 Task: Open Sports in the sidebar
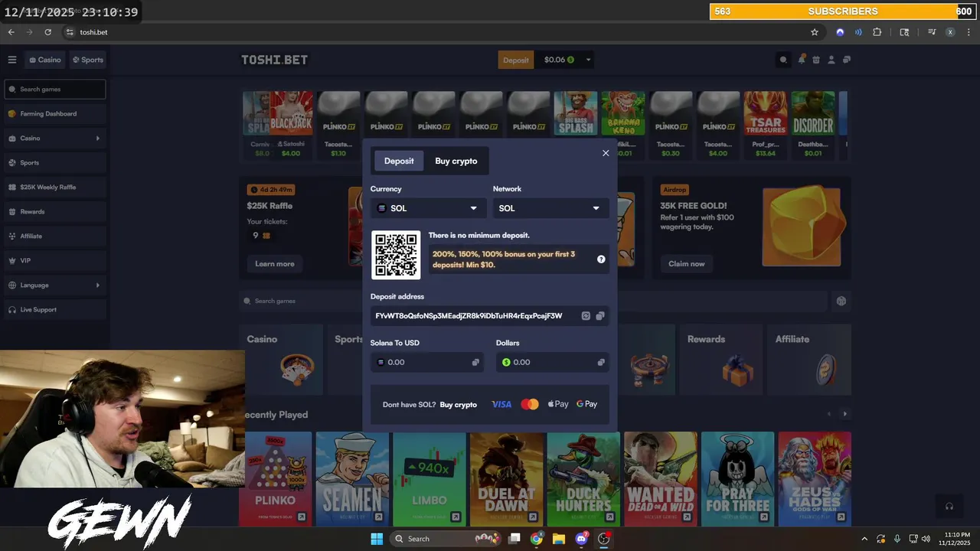pyautogui.click(x=55, y=163)
